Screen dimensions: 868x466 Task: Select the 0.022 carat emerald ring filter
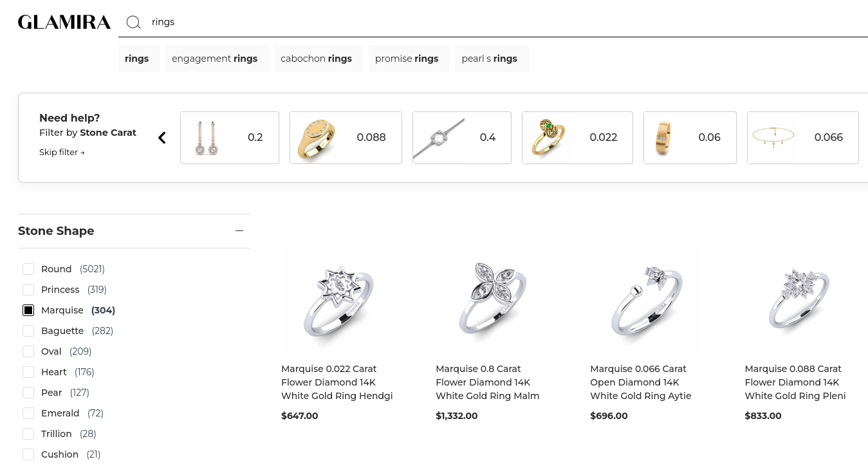tap(577, 138)
